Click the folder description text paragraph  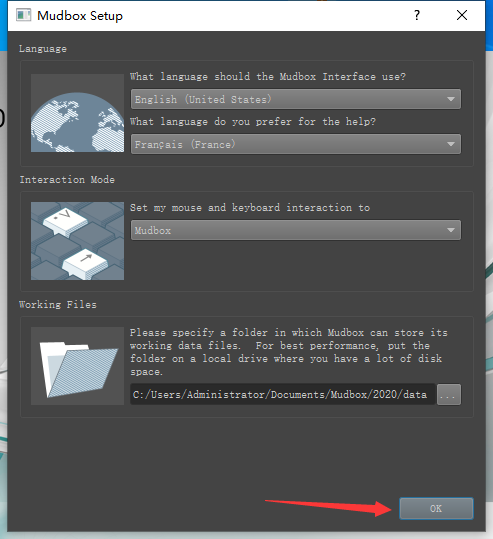[x=289, y=352]
